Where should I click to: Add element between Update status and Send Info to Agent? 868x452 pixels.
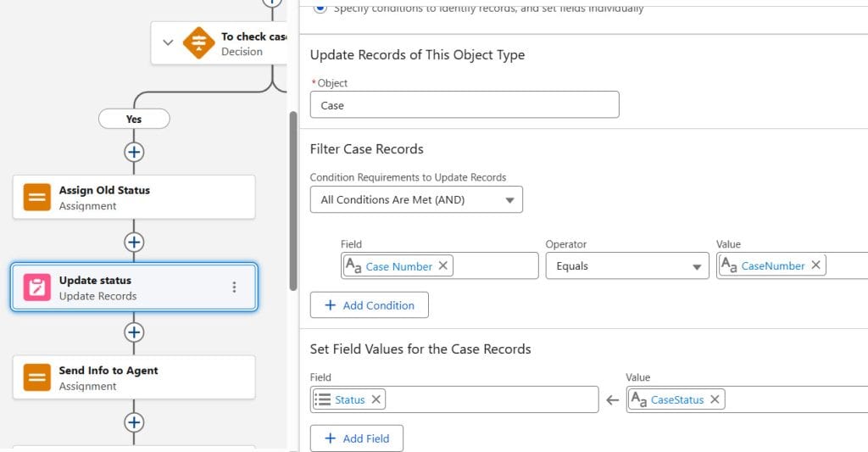click(x=134, y=332)
